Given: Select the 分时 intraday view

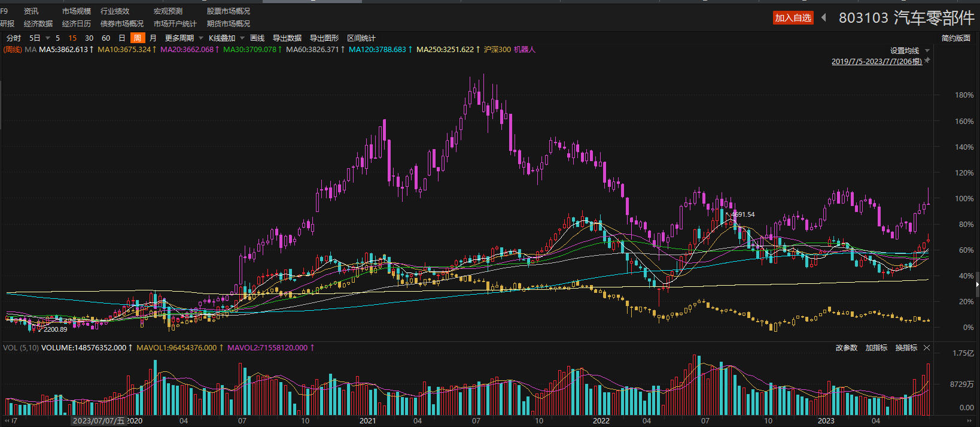Looking at the screenshot, I should pyautogui.click(x=14, y=38).
